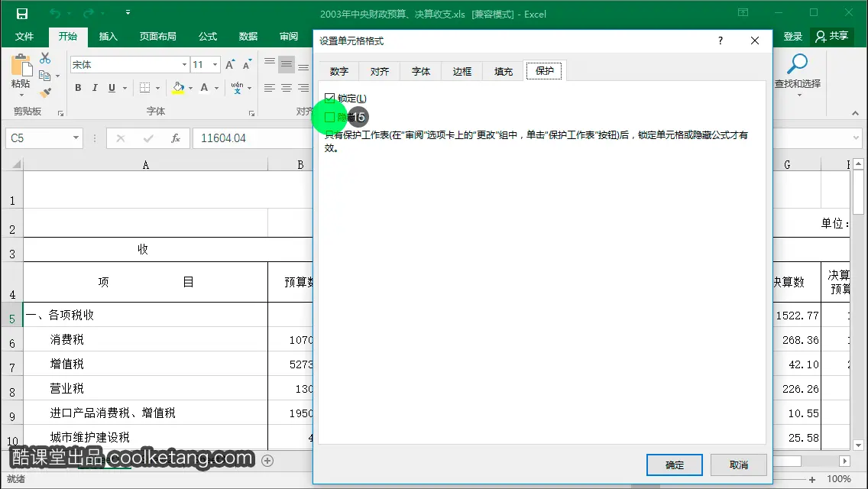Switch to the Insert (插入) ribbon tab
The image size is (868, 489).
click(108, 36)
